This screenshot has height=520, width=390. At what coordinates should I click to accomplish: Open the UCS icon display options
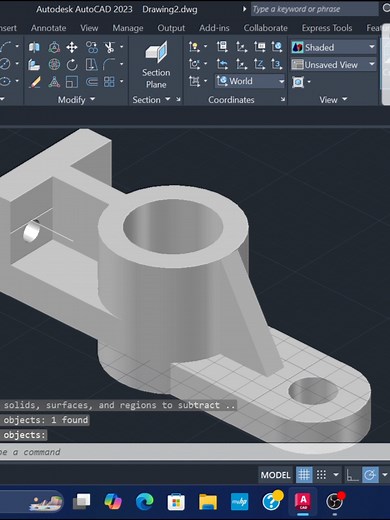[x=194, y=47]
